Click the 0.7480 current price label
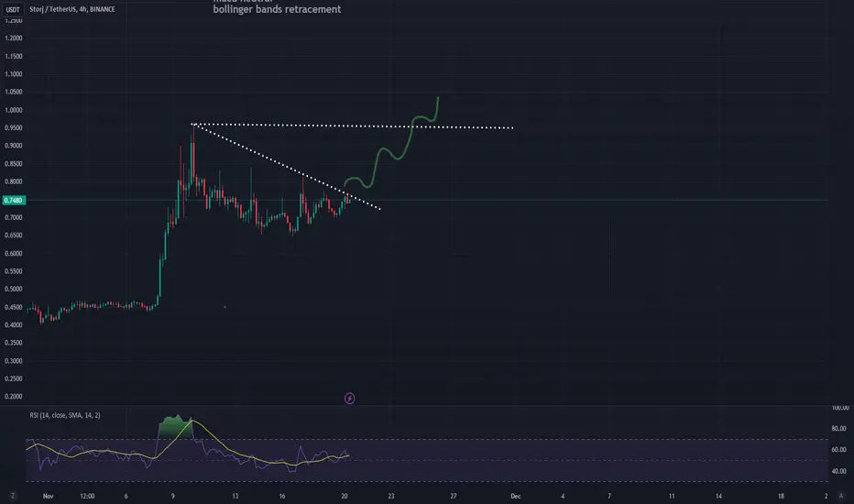The height and width of the screenshot is (504, 854). (13, 201)
